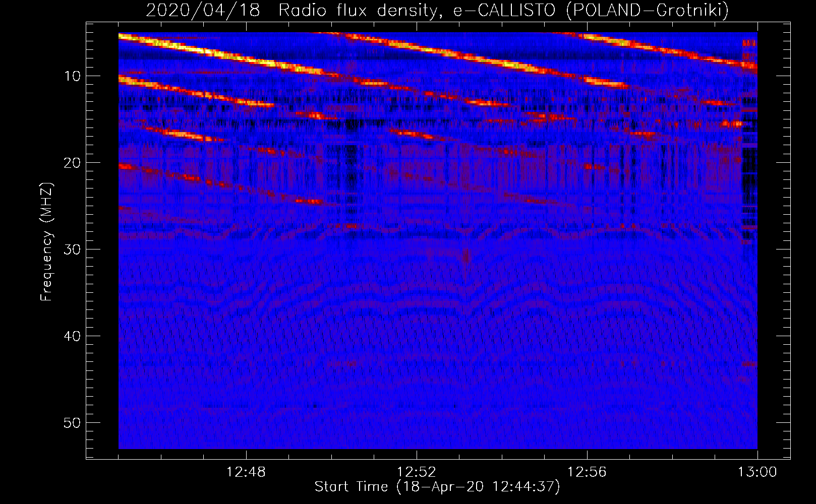
Task: Click the 12:52 time tick label
Action: [x=416, y=472]
